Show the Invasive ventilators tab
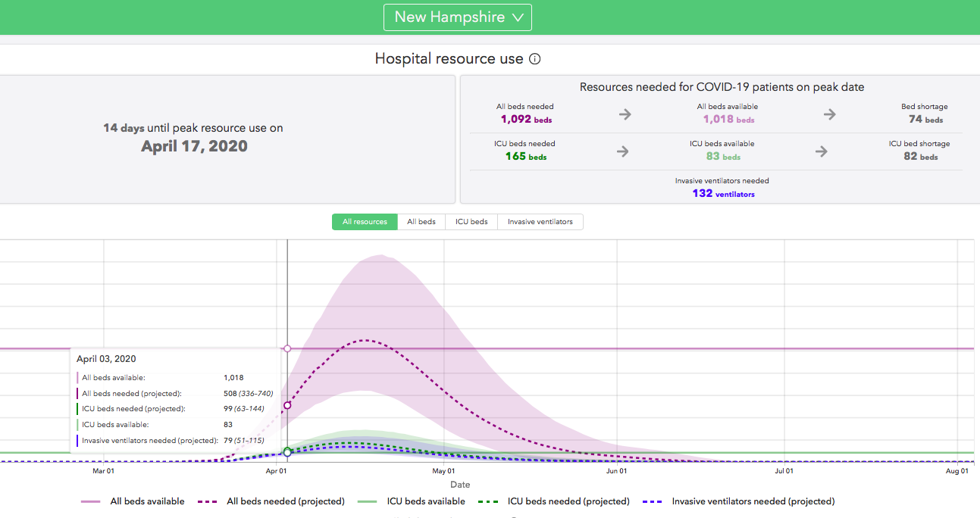The image size is (980, 518). [540, 222]
